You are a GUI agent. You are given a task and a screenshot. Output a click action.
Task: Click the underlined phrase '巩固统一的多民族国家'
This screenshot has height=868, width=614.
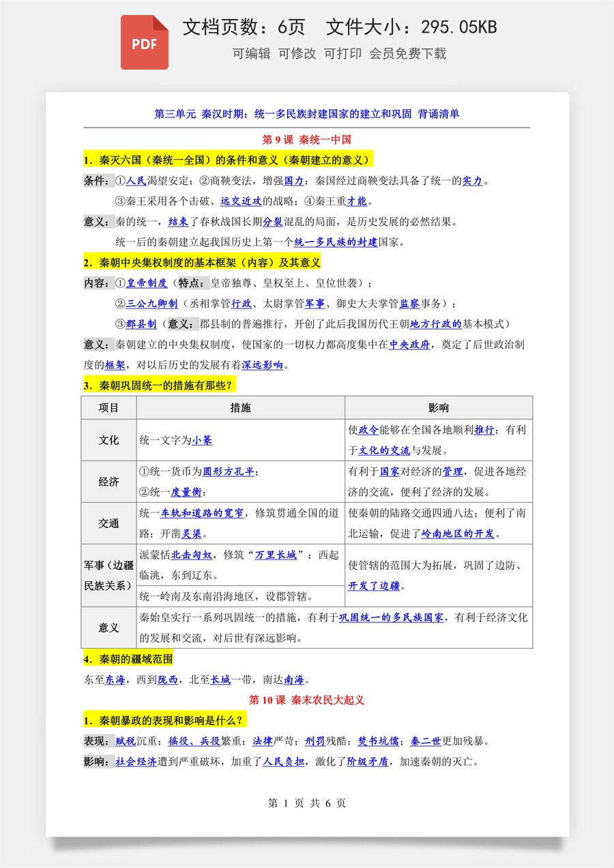click(x=391, y=617)
